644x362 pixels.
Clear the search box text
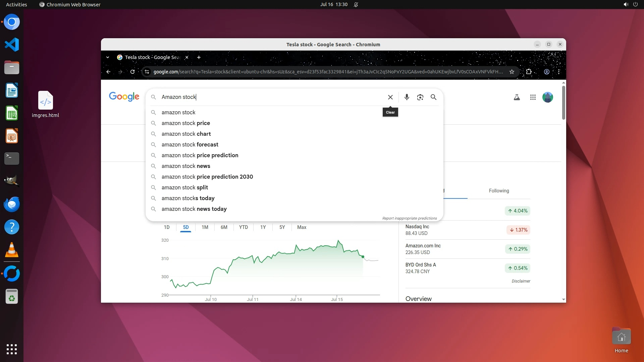click(390, 97)
